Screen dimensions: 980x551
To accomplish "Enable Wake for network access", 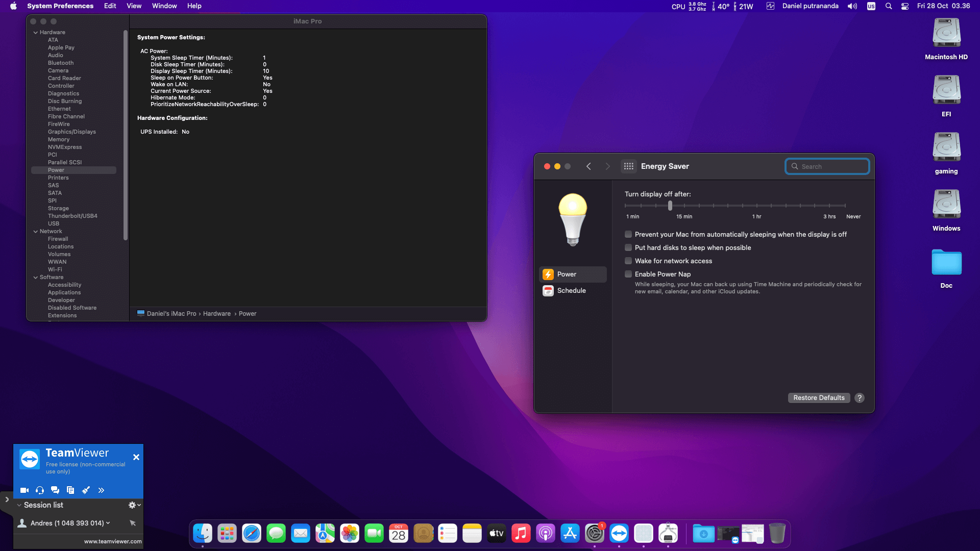I will [628, 261].
